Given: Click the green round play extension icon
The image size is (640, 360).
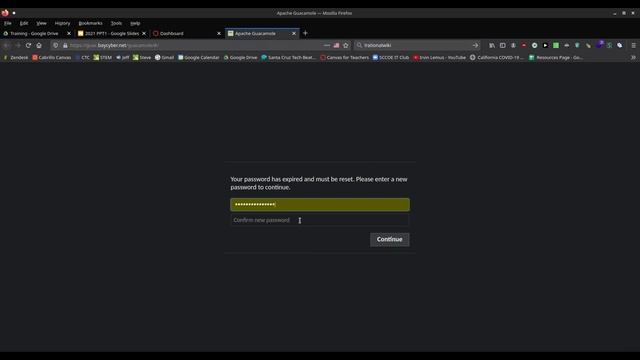Looking at the screenshot, I should pos(534,45).
